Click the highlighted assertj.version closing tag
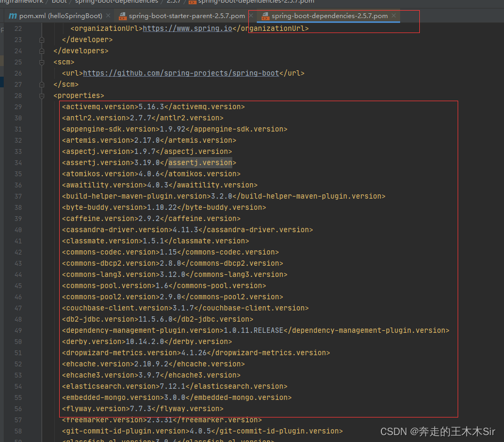The width and height of the screenshot is (504, 442). click(x=200, y=162)
